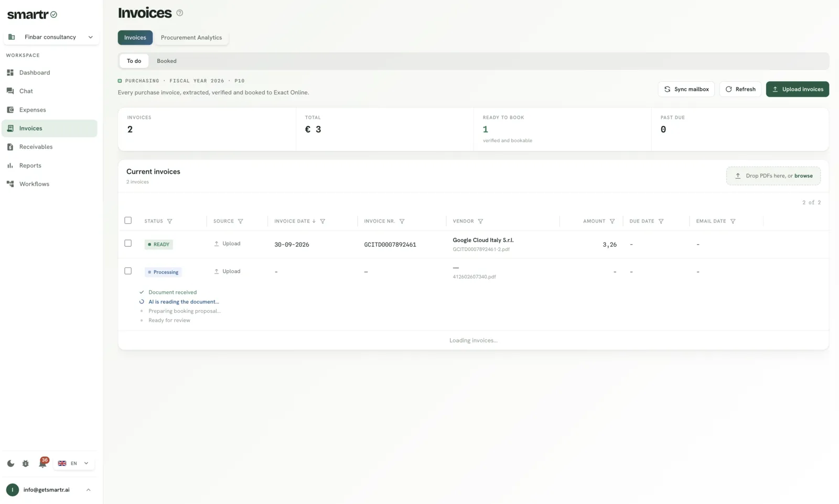Open the bug report icon
Viewport: 839px width, 504px height.
coord(25,463)
